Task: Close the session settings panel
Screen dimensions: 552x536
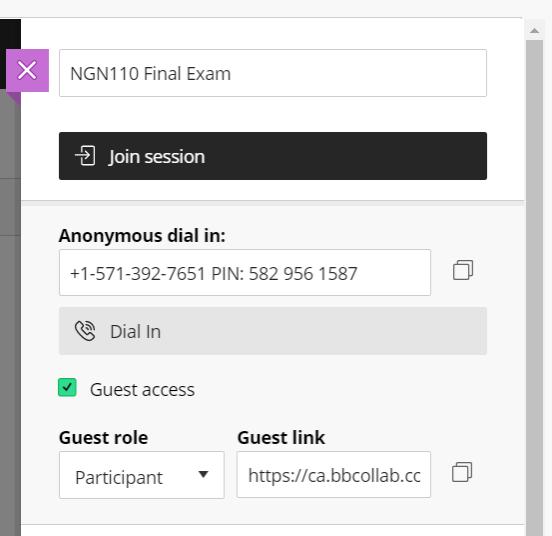Action: tap(27, 70)
